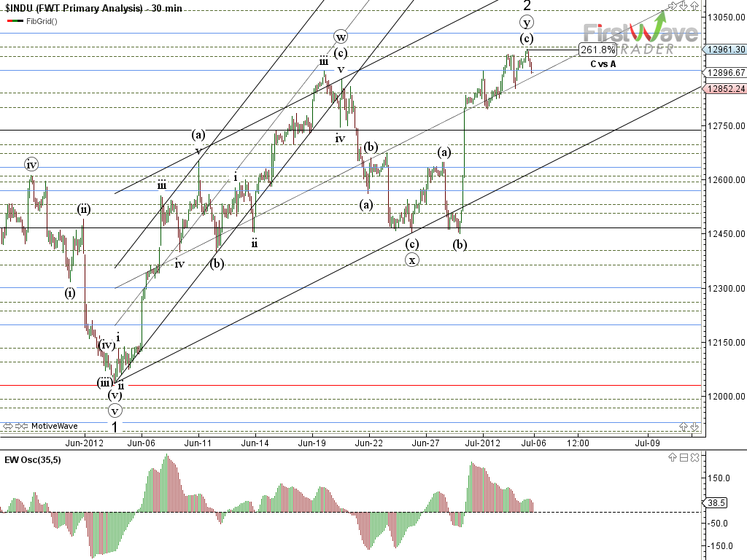Click the FibGrid() study legend label
Viewport: 747px width, 560px height.
[x=41, y=20]
